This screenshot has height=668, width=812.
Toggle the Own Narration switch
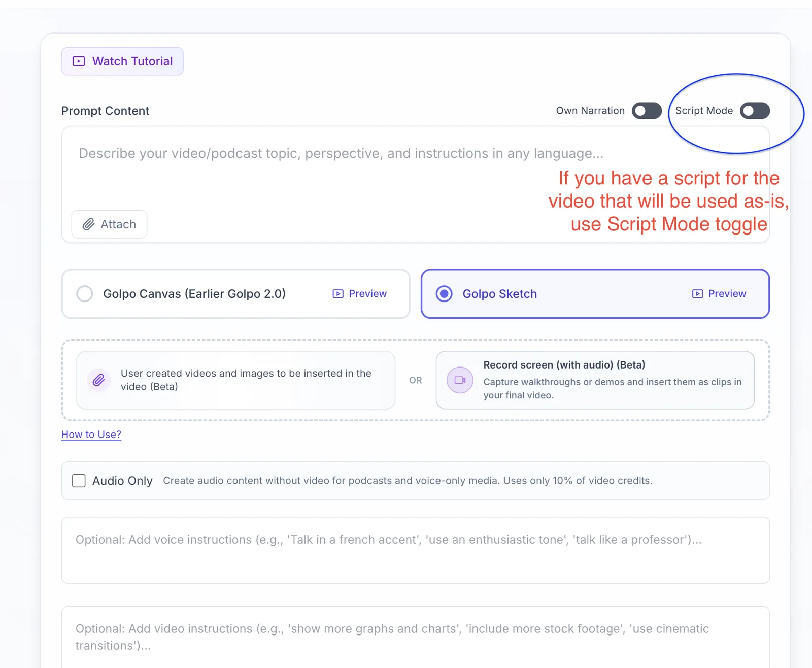point(647,111)
